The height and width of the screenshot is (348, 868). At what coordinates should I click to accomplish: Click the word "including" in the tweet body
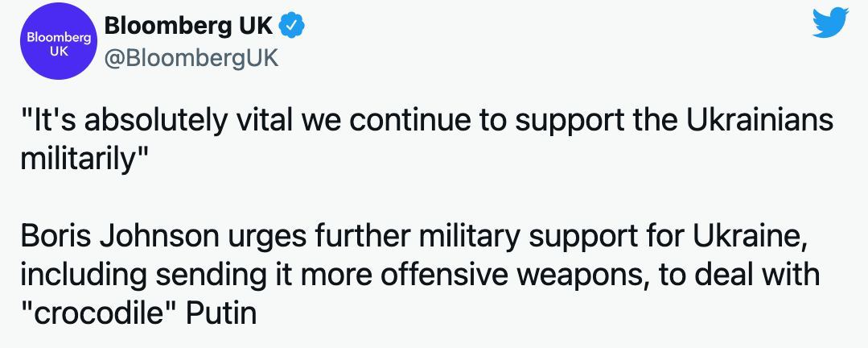pos(80,275)
